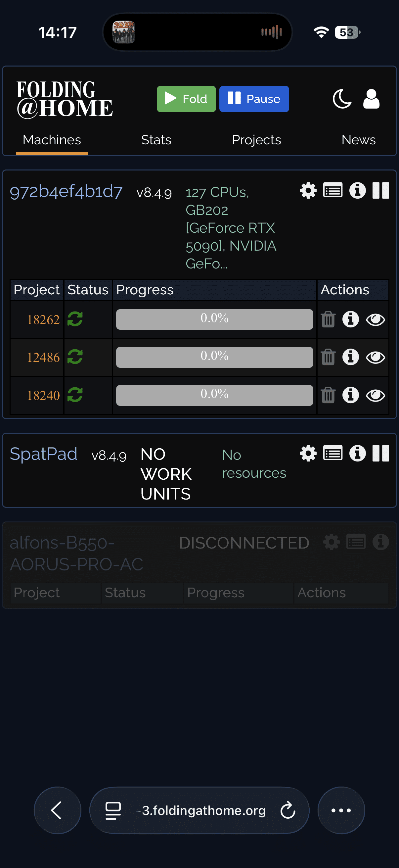Show info for machine 972b4ef4b1d7
This screenshot has height=868, width=399.
pos(357,191)
